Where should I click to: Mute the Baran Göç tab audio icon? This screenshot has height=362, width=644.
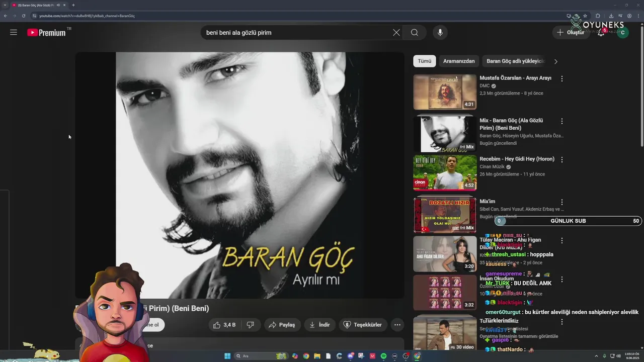[x=58, y=5]
